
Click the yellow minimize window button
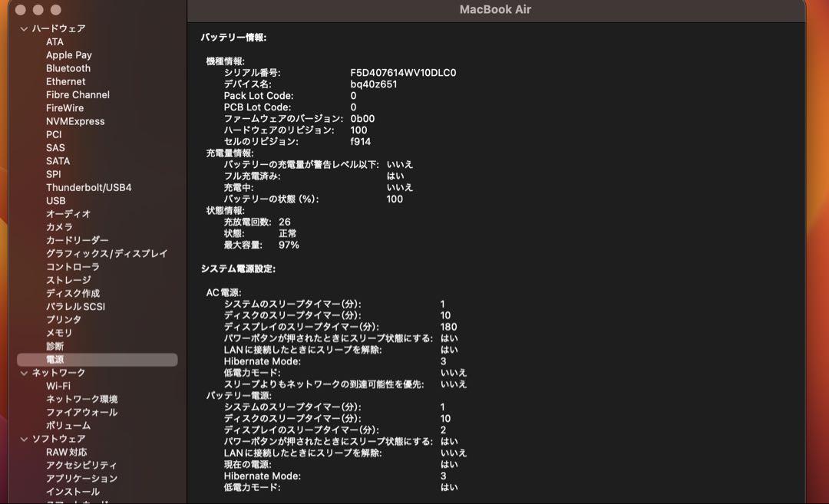[x=38, y=10]
